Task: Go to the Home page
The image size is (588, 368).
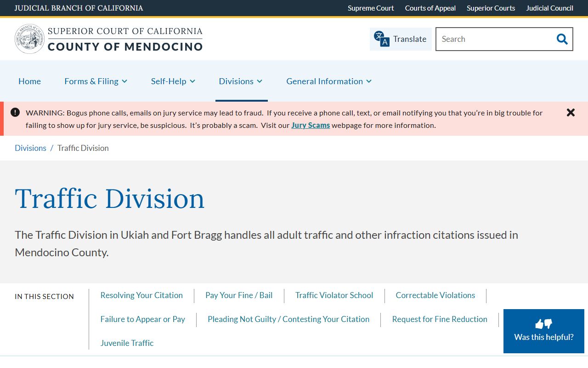Action: pos(29,81)
